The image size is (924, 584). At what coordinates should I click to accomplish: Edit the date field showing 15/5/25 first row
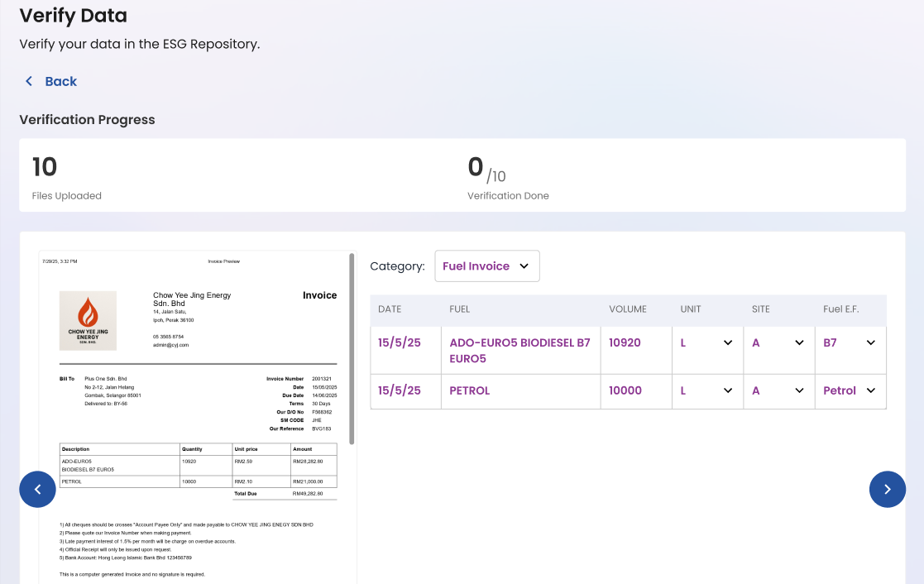399,342
